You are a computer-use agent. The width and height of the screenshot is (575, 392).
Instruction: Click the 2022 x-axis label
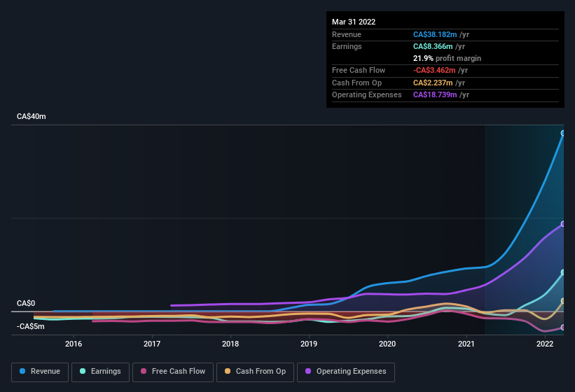pos(545,344)
